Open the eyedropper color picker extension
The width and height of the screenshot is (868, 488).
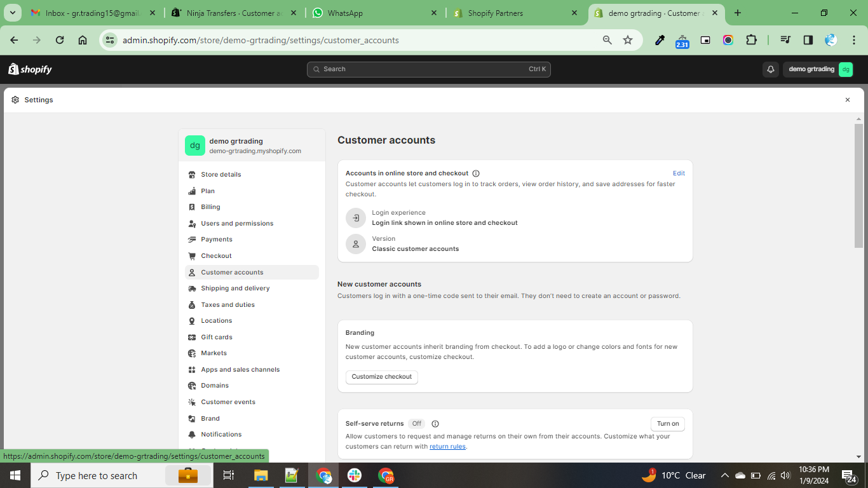point(660,40)
